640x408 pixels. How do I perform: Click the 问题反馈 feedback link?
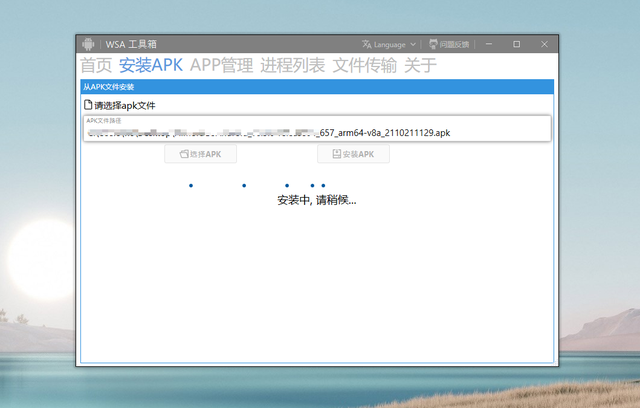(455, 44)
